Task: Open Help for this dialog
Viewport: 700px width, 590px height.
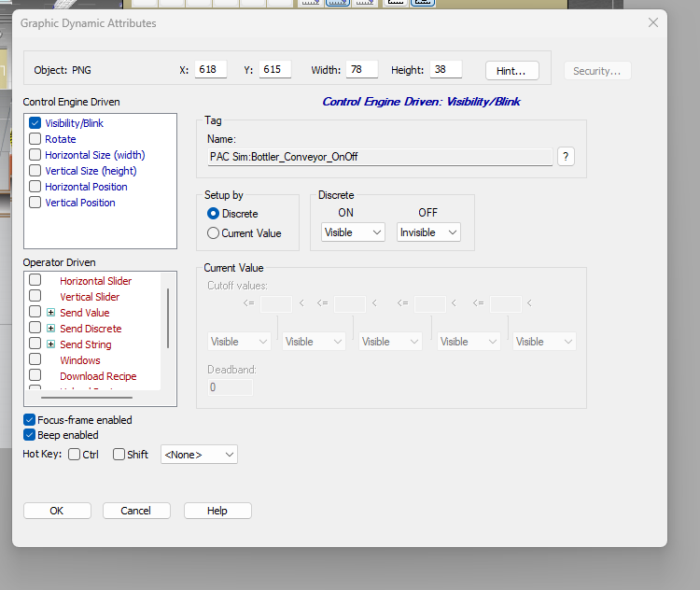Action: tap(217, 511)
